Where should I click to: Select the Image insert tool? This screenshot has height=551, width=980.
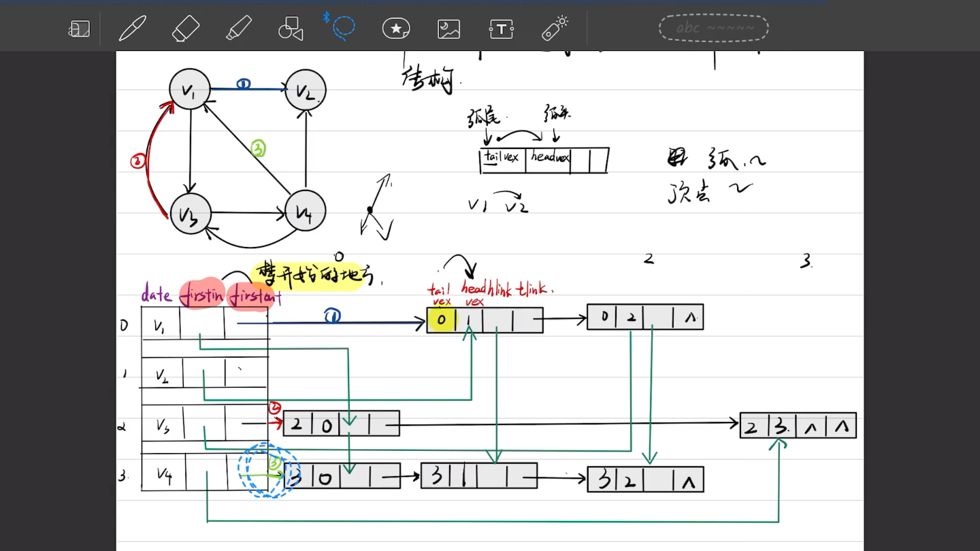[448, 29]
